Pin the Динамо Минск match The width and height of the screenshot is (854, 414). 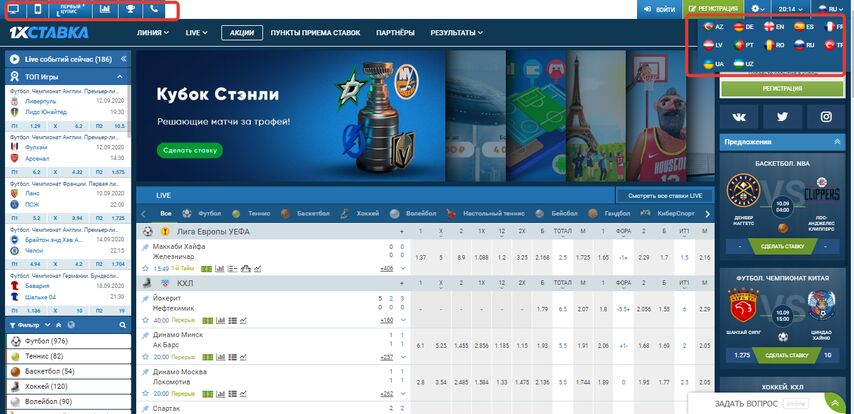click(x=145, y=336)
